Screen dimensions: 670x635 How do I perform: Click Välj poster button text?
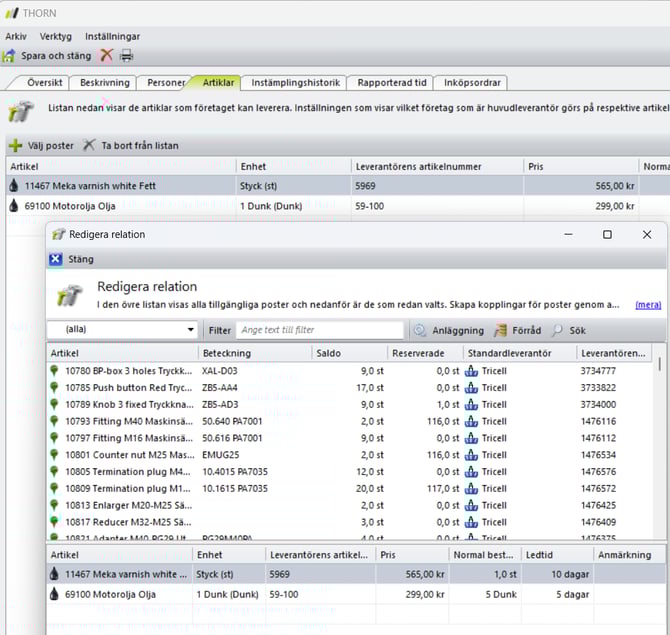(x=50, y=146)
